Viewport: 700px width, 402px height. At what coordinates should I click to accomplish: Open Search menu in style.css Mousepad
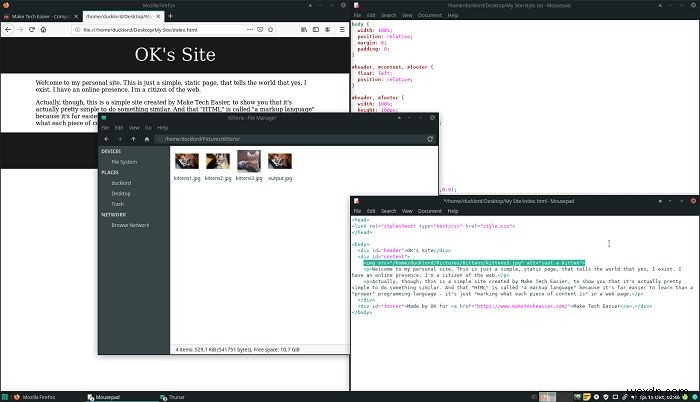(388, 15)
